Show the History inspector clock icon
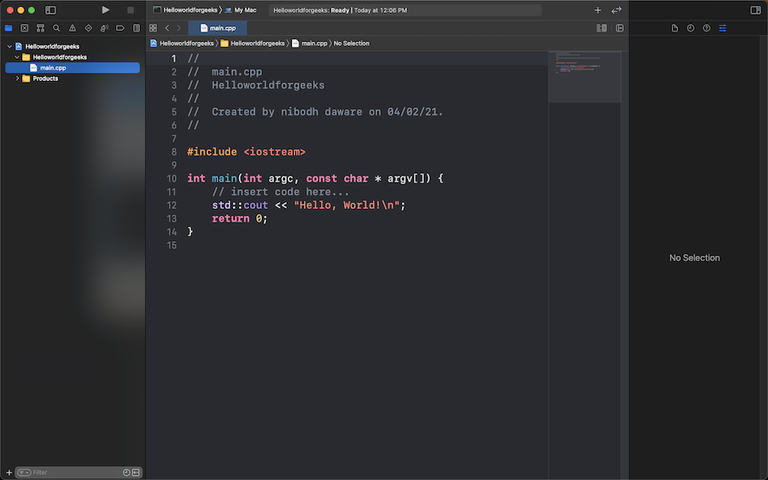The height and width of the screenshot is (480, 768). point(691,28)
